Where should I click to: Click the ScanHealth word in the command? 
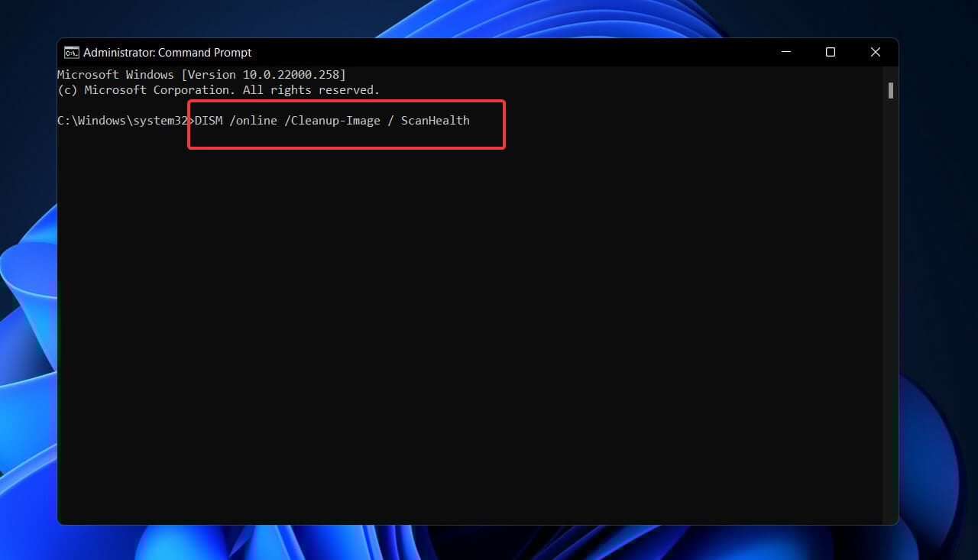(x=436, y=120)
